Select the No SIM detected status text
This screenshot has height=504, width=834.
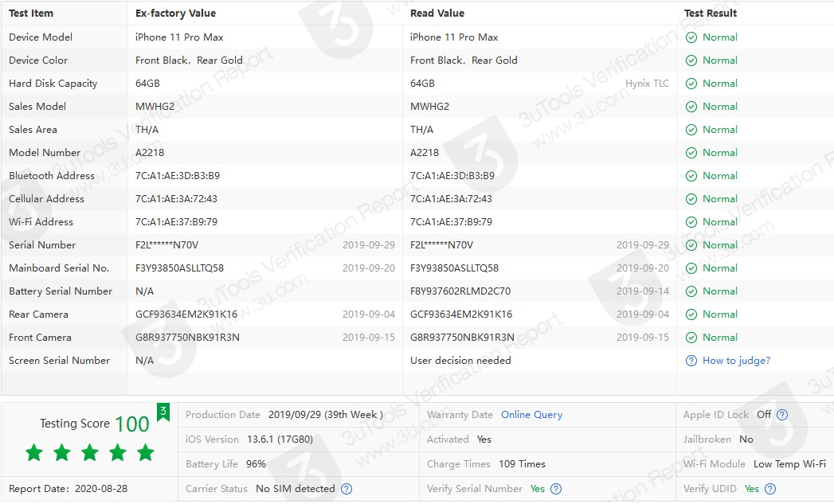296,489
